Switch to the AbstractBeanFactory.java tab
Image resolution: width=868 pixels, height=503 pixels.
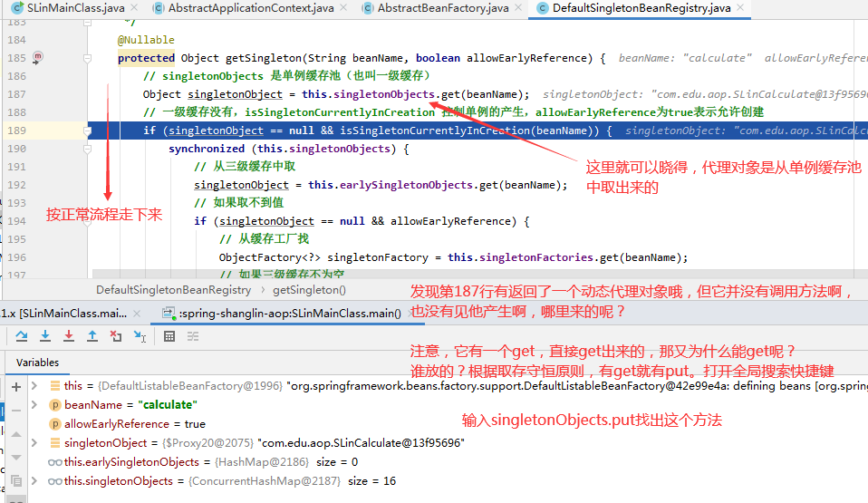[x=443, y=8]
